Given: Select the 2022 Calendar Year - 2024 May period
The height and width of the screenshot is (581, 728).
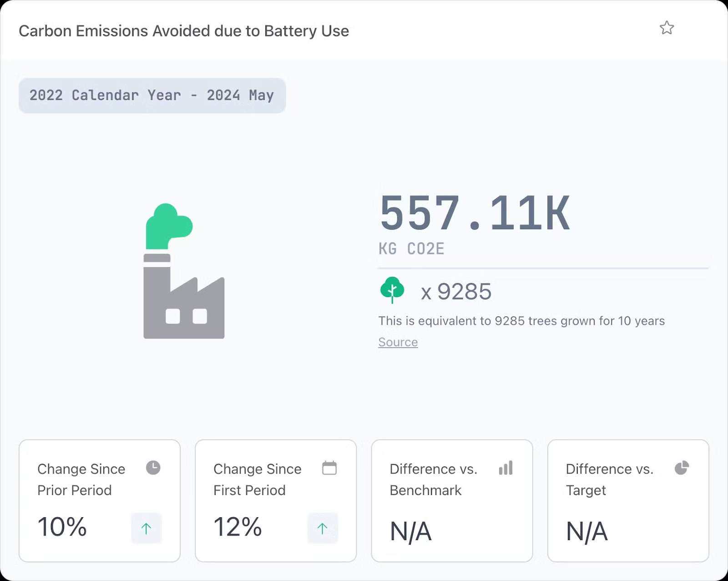Looking at the screenshot, I should point(152,96).
